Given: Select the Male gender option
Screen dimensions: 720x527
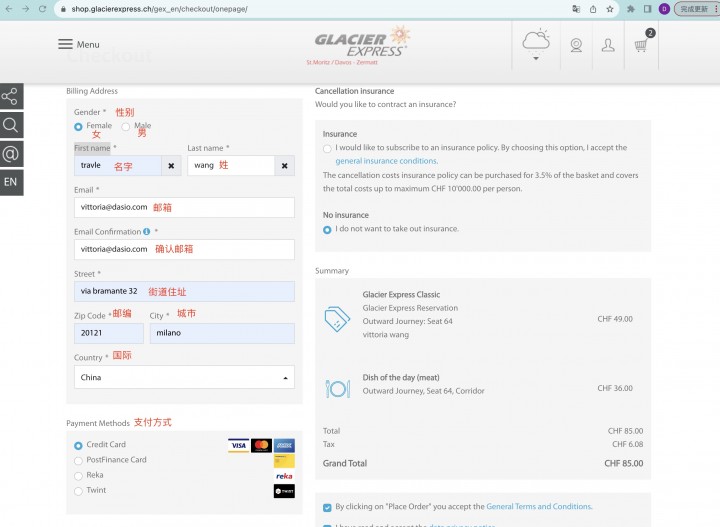Looking at the screenshot, I should (x=126, y=127).
